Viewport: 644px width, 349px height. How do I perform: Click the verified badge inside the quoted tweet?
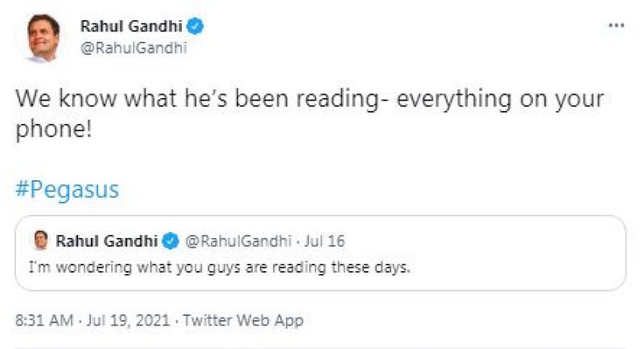(x=171, y=240)
